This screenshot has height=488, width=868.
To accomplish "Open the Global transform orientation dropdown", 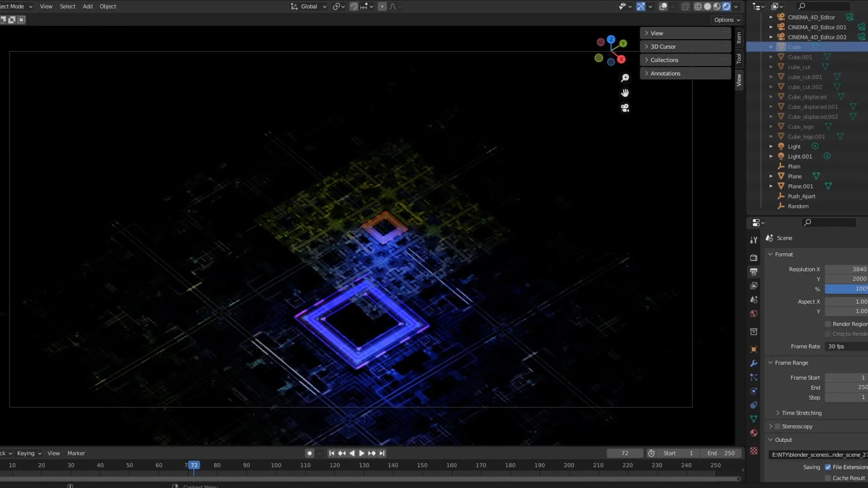I will pos(309,7).
